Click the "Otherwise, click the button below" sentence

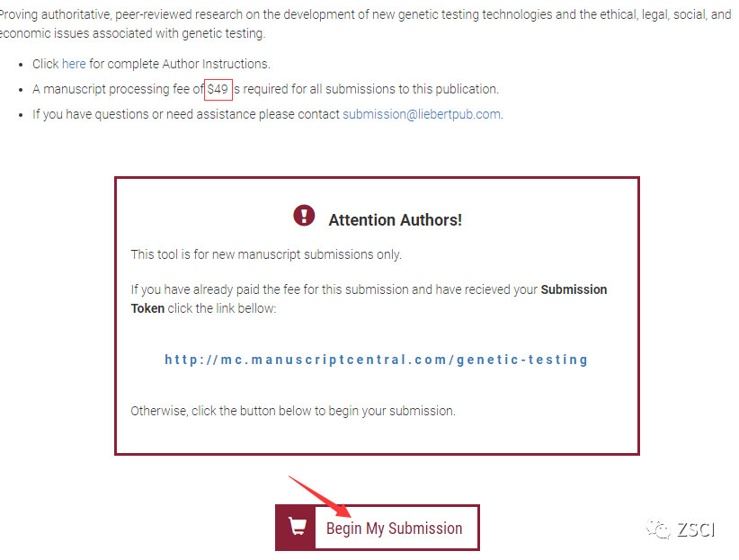click(293, 411)
